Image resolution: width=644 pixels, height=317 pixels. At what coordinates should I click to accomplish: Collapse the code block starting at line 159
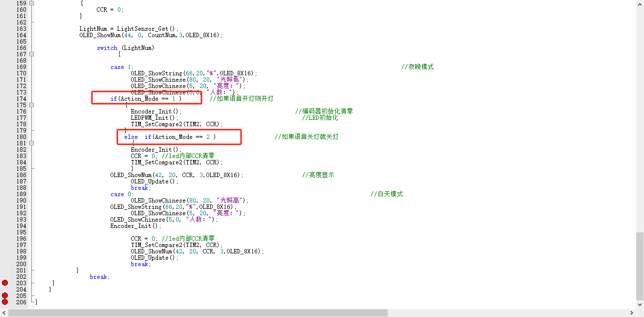(x=31, y=2)
